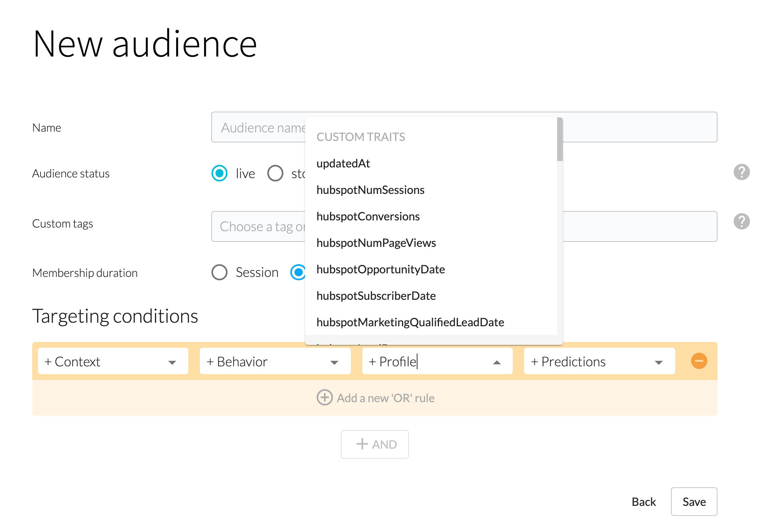
Task: Click the Save button
Action: pyautogui.click(x=694, y=502)
